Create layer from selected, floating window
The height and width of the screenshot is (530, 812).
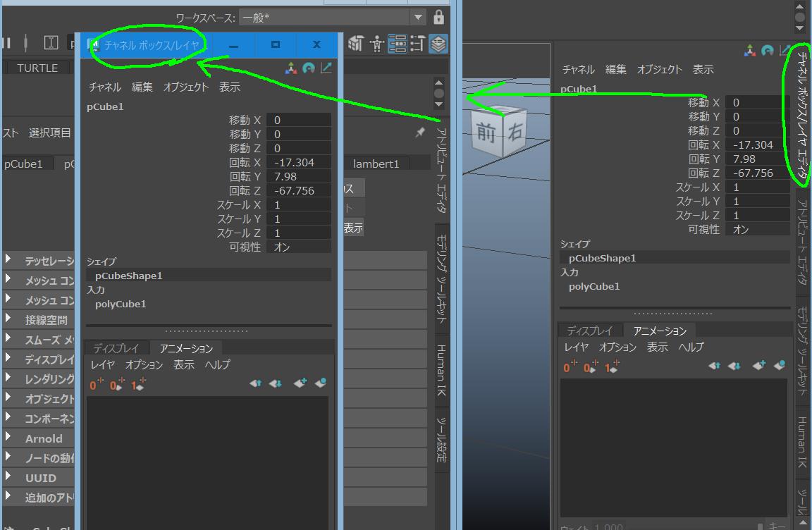coord(321,383)
